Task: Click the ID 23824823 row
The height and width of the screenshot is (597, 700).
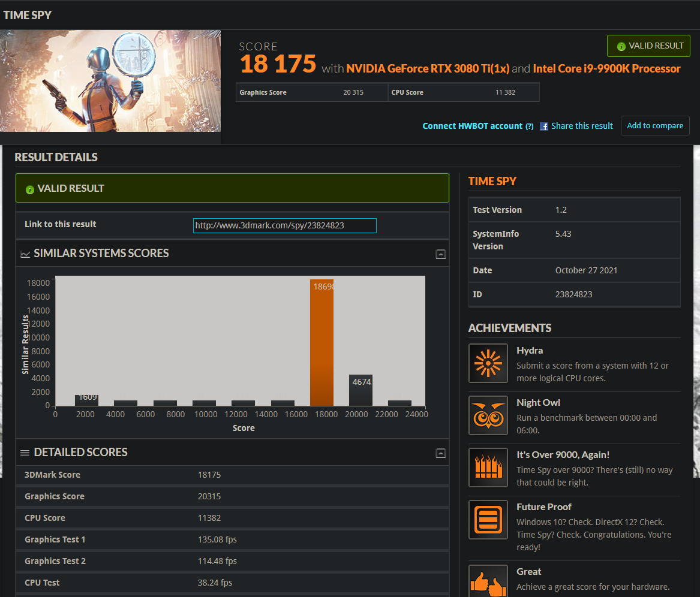Action: tap(574, 294)
